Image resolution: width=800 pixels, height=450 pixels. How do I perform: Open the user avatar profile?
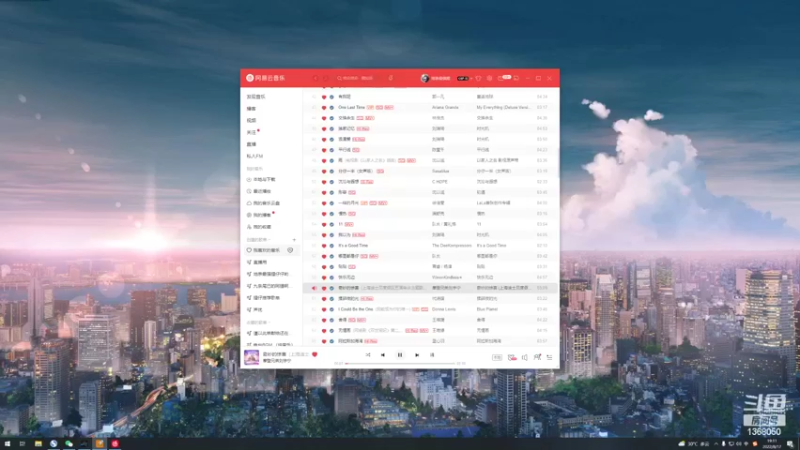[424, 78]
